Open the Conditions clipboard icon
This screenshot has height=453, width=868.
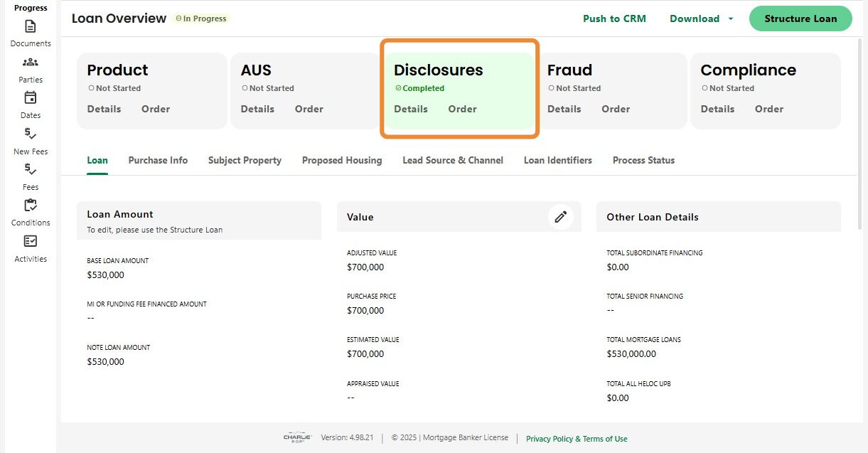(x=31, y=205)
